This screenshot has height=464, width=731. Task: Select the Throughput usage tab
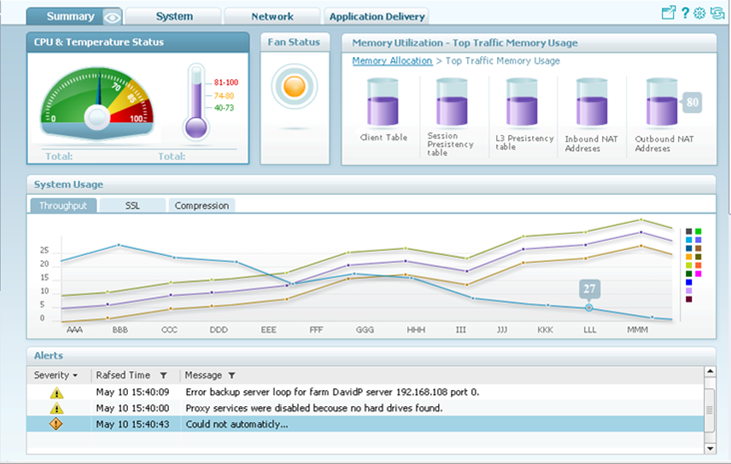pyautogui.click(x=63, y=206)
